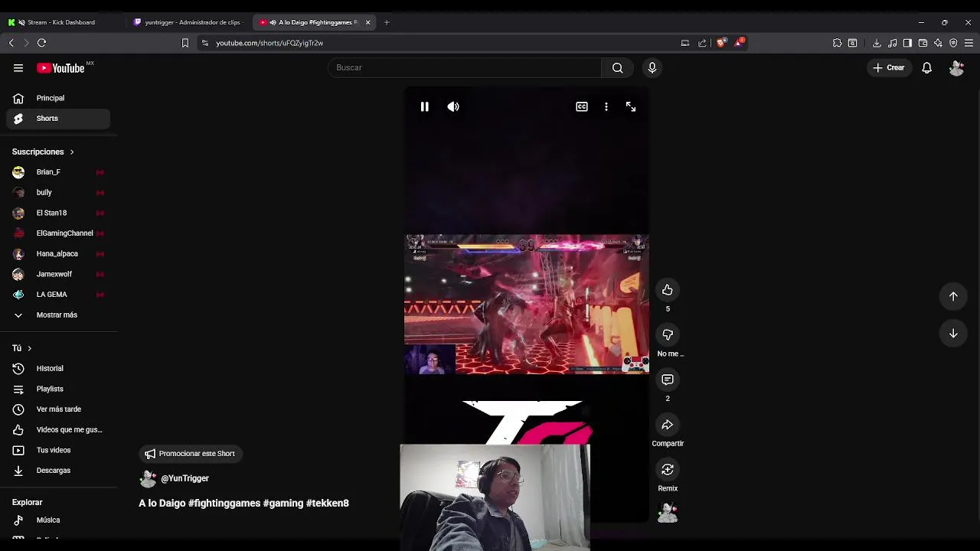Image resolution: width=980 pixels, height=551 pixels.
Task: Open Ver más tarde list
Action: 58,409
